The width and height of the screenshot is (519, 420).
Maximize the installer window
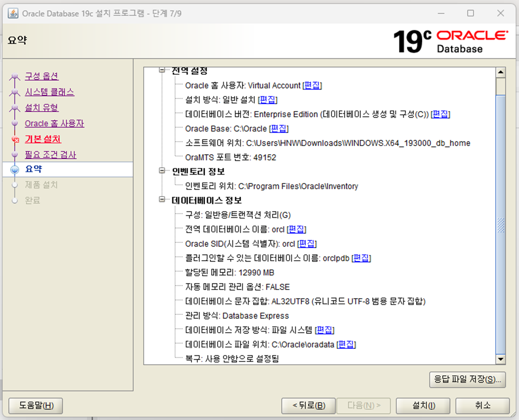point(470,13)
